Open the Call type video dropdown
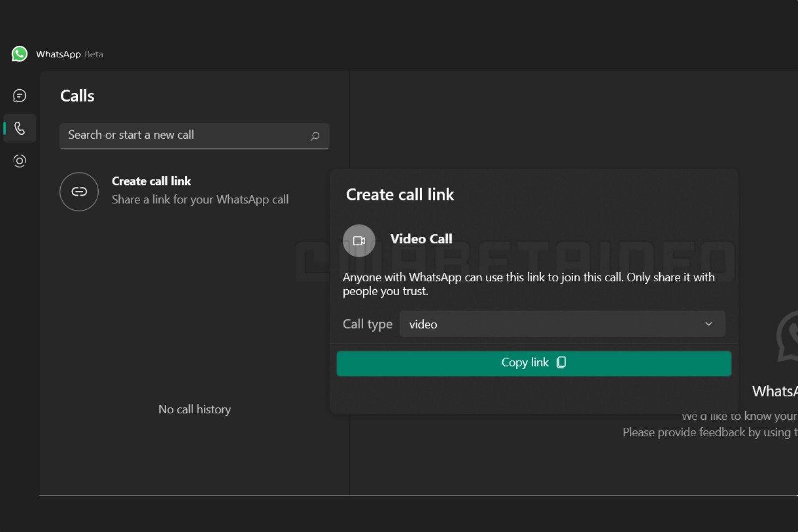This screenshot has height=532, width=798. click(562, 324)
